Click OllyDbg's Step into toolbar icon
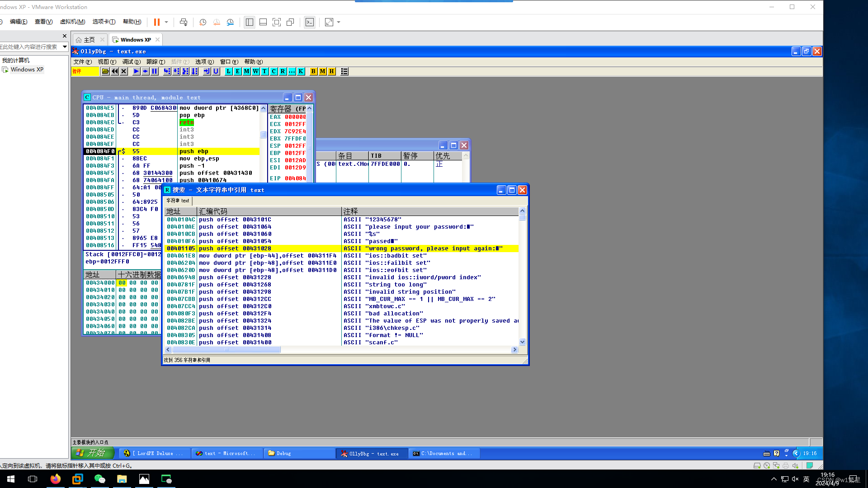 coord(167,71)
